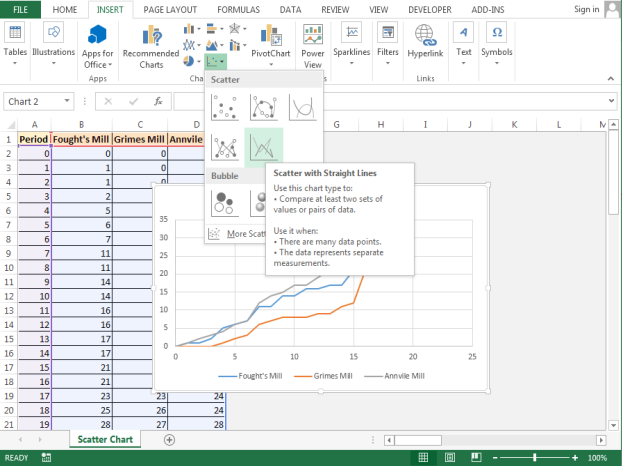Click the Insert Function fx button
Viewport: 625px width, 469px height.
point(158,102)
